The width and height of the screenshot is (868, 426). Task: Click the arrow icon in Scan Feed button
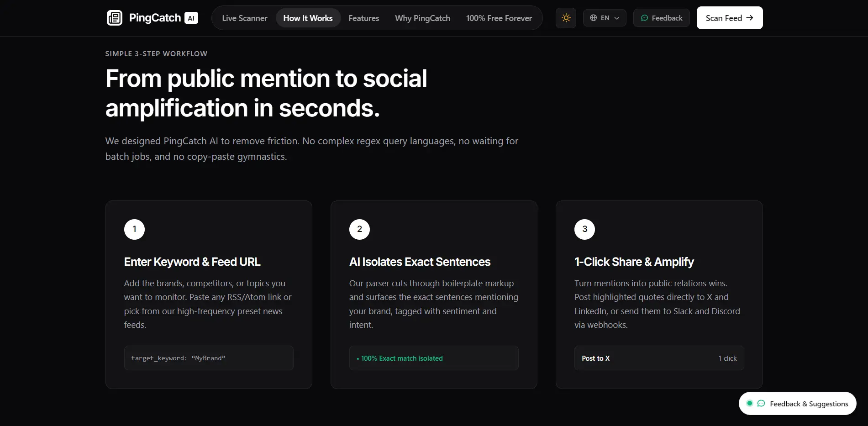point(750,18)
